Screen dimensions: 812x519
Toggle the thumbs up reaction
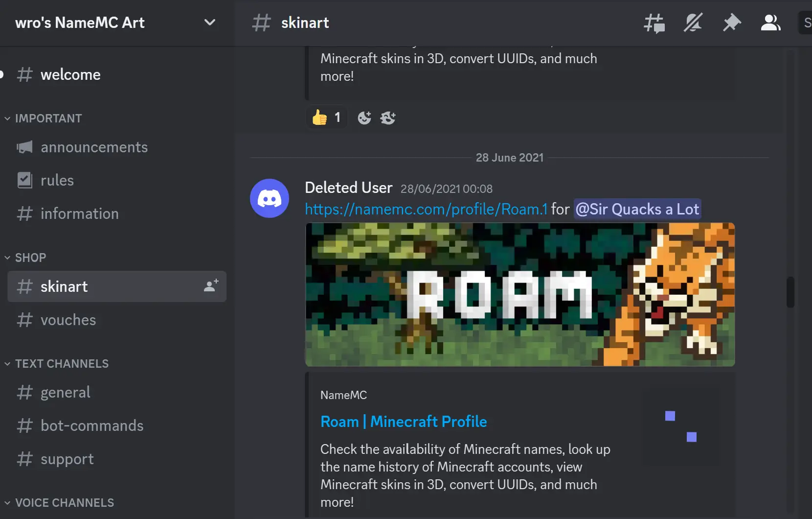[x=326, y=118]
